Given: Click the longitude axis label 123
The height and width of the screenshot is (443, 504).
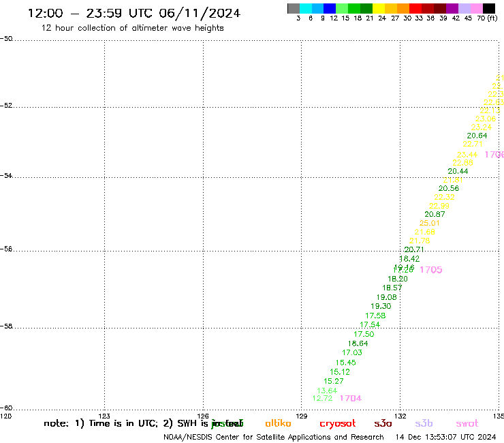Looking at the screenshot, I should pyautogui.click(x=104, y=416).
